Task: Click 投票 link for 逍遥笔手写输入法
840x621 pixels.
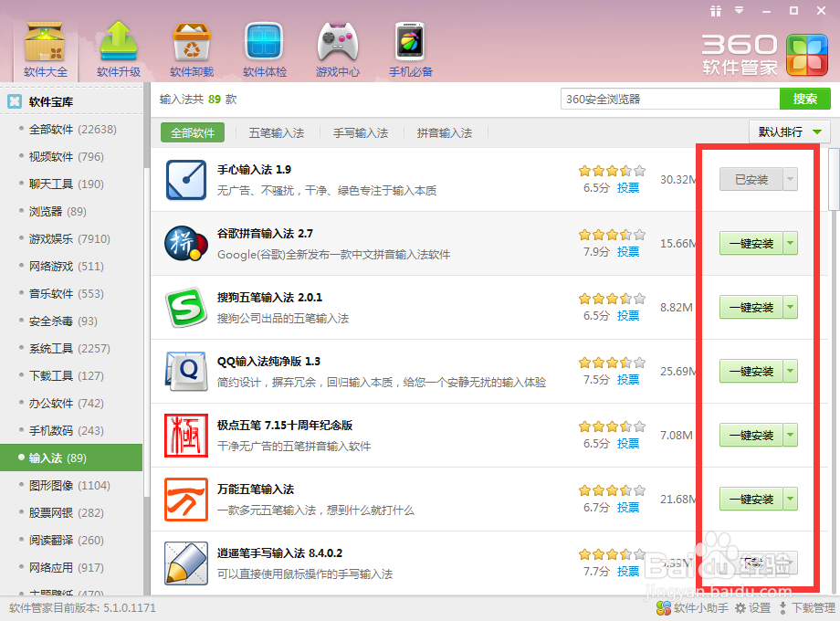Action: [x=628, y=571]
